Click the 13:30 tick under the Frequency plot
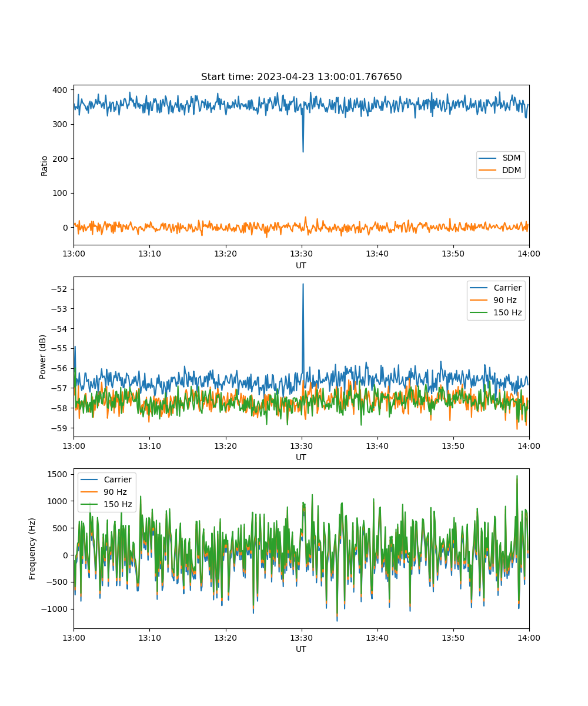This screenshot has height=706, width=588. coord(301,637)
